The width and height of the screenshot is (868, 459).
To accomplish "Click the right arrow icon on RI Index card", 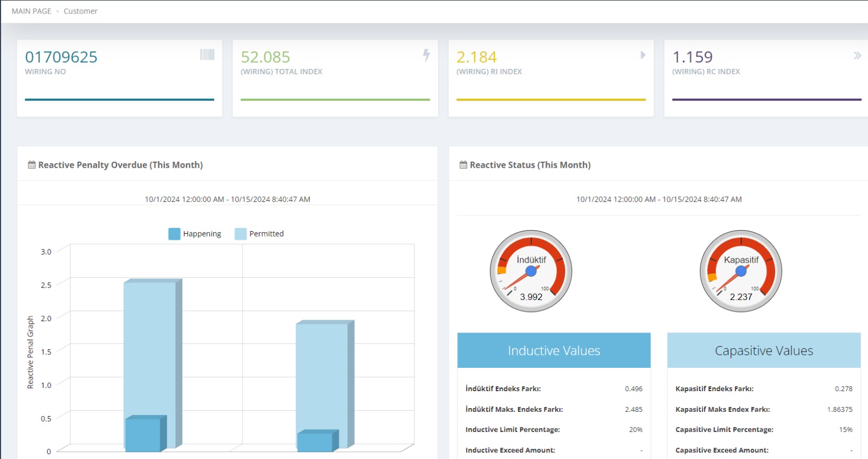I will 643,55.
